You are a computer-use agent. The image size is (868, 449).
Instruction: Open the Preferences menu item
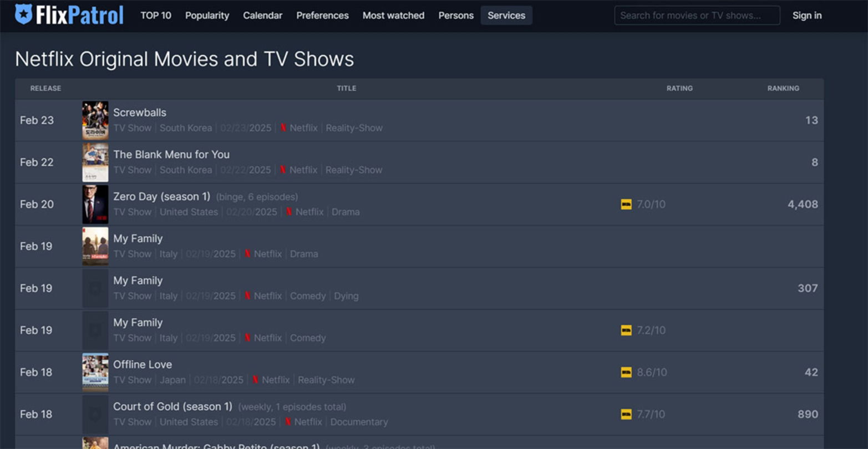pyautogui.click(x=322, y=16)
